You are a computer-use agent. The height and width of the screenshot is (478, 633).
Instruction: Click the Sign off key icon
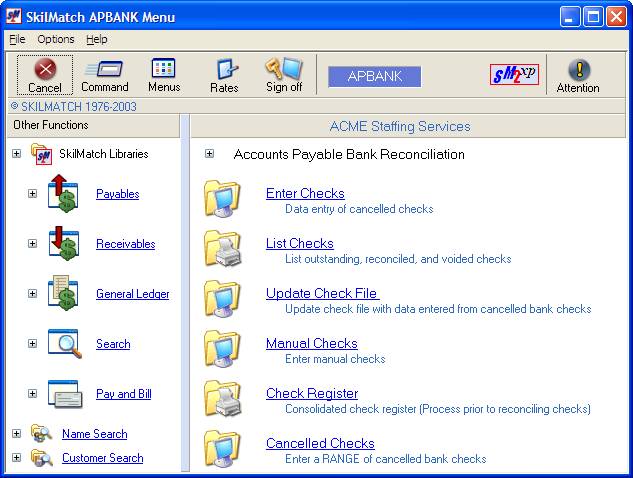283,68
